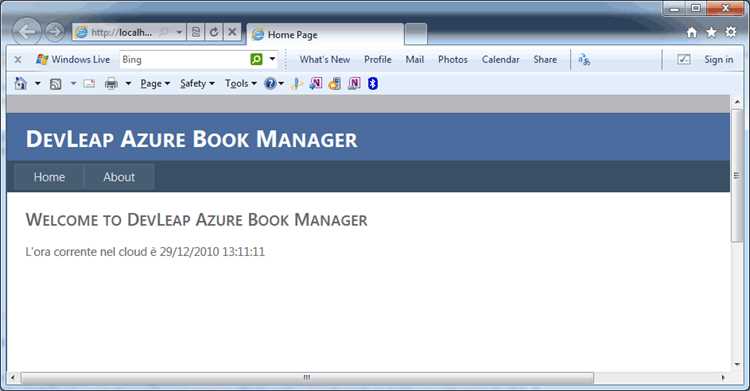Open the Safety menu dropdown
Viewport: 750px width, 391px height.
[197, 84]
